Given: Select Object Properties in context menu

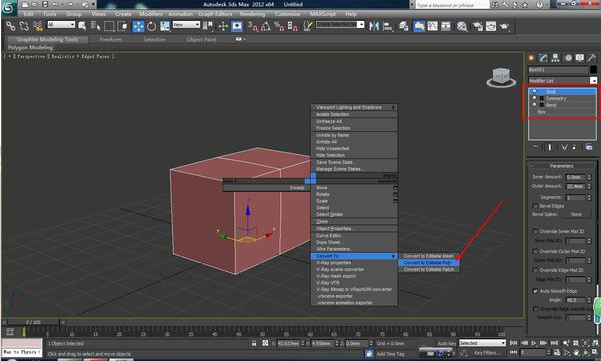Looking at the screenshot, I should pos(354,229).
